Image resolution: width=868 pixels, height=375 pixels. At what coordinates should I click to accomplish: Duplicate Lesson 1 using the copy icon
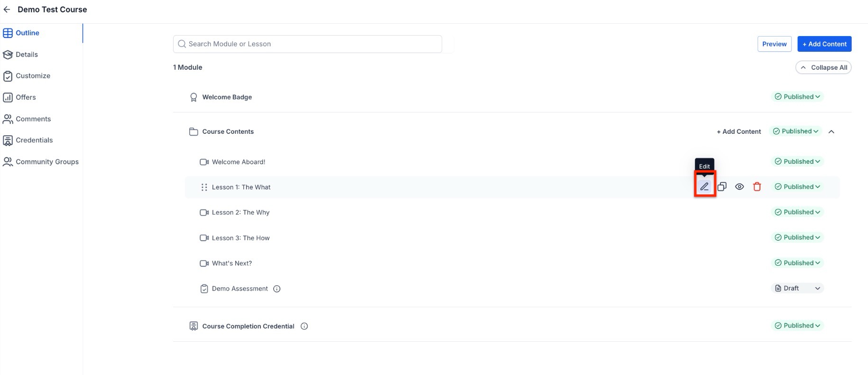[722, 187]
